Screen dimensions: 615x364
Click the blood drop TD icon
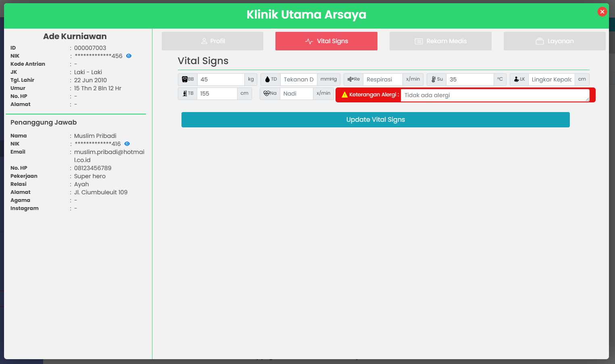click(x=267, y=79)
